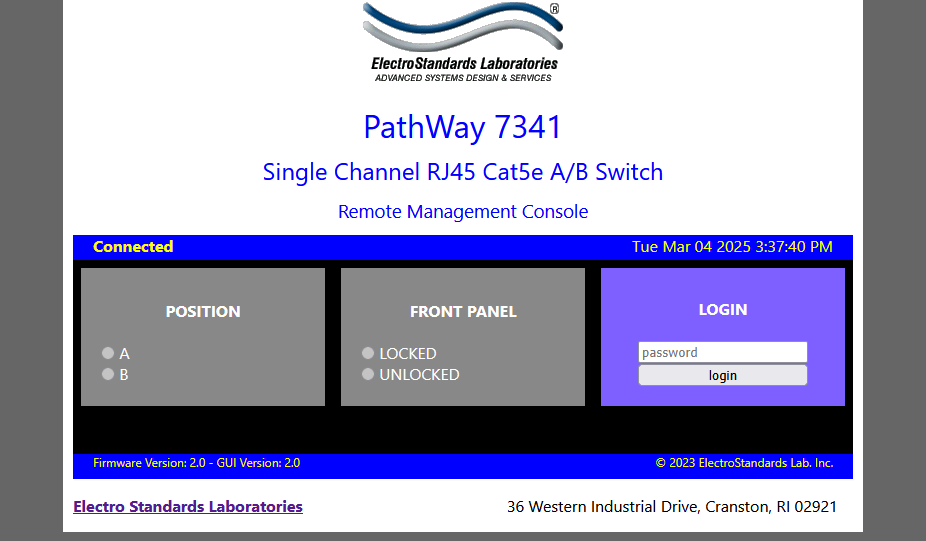Click the Connected status text
The height and width of the screenshot is (541, 926).
coord(133,247)
